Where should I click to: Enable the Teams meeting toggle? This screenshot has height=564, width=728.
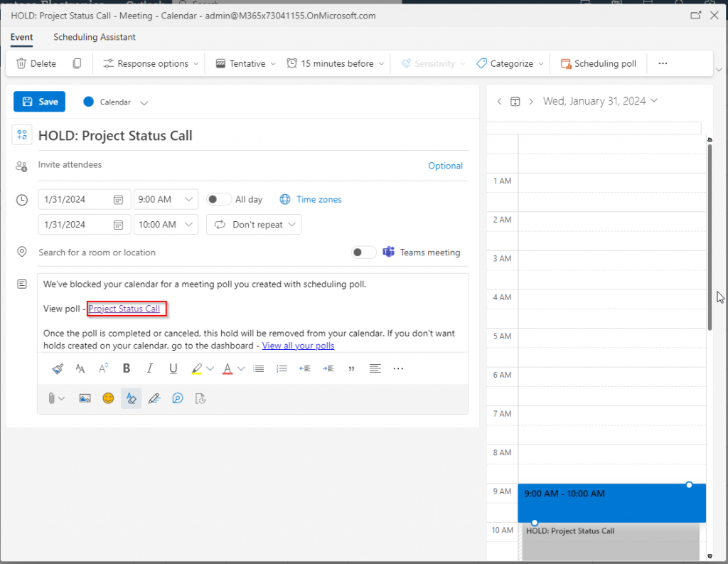click(364, 252)
